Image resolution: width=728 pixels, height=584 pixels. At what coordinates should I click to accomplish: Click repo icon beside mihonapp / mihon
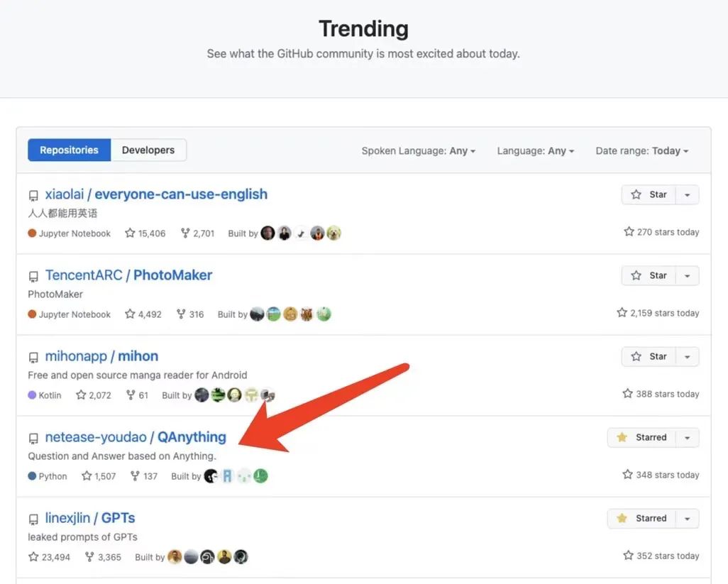(x=33, y=358)
